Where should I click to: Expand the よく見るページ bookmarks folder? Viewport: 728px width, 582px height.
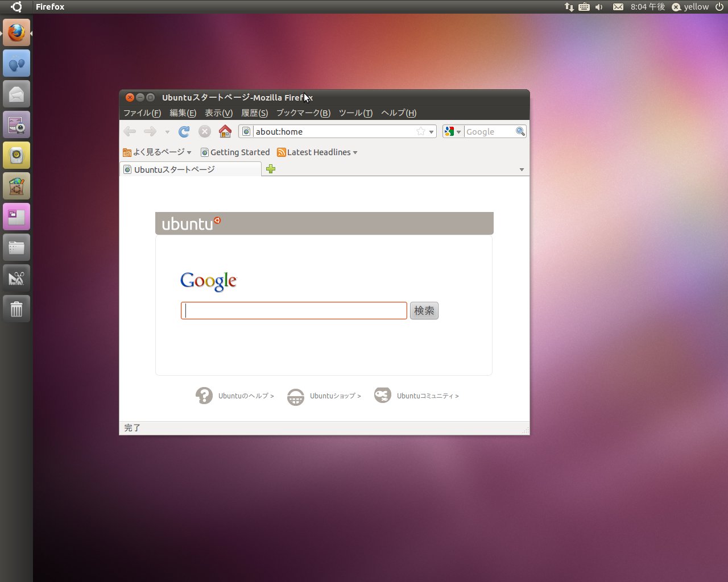tap(157, 152)
